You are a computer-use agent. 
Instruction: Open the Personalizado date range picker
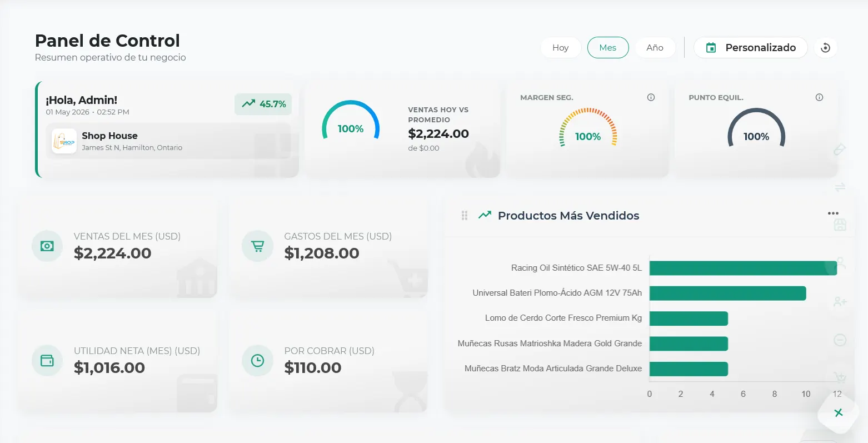(x=751, y=48)
